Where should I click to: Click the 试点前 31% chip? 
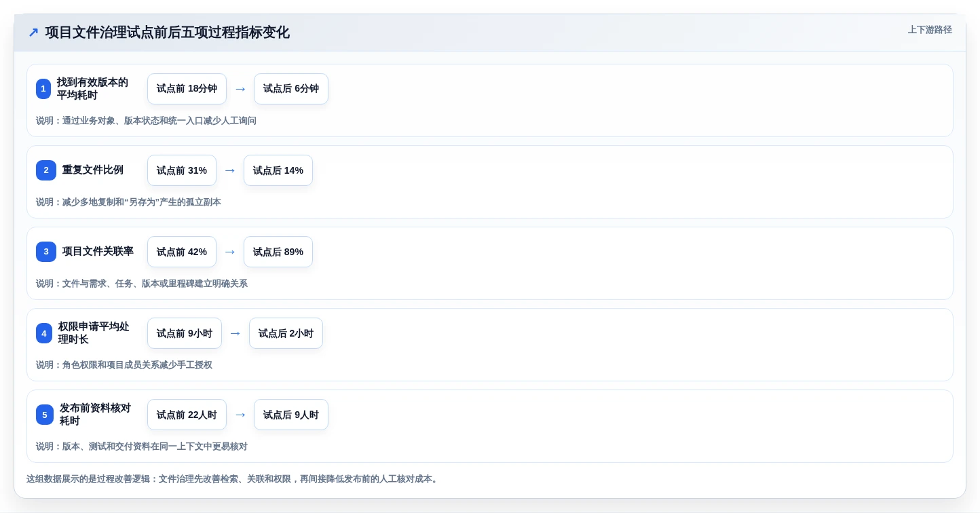[182, 170]
